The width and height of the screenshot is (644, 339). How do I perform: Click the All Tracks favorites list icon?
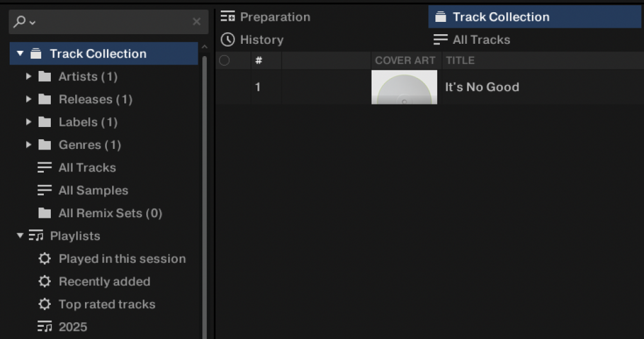click(440, 40)
